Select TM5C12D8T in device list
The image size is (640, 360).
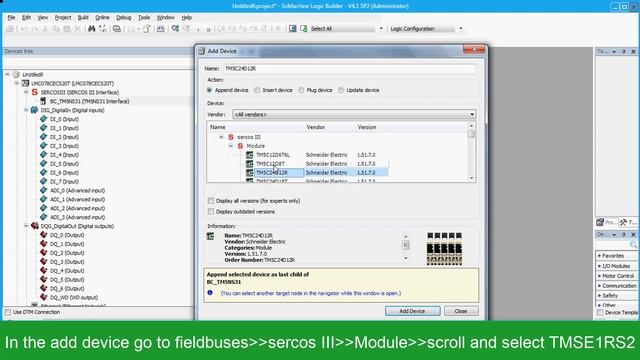tap(270, 164)
